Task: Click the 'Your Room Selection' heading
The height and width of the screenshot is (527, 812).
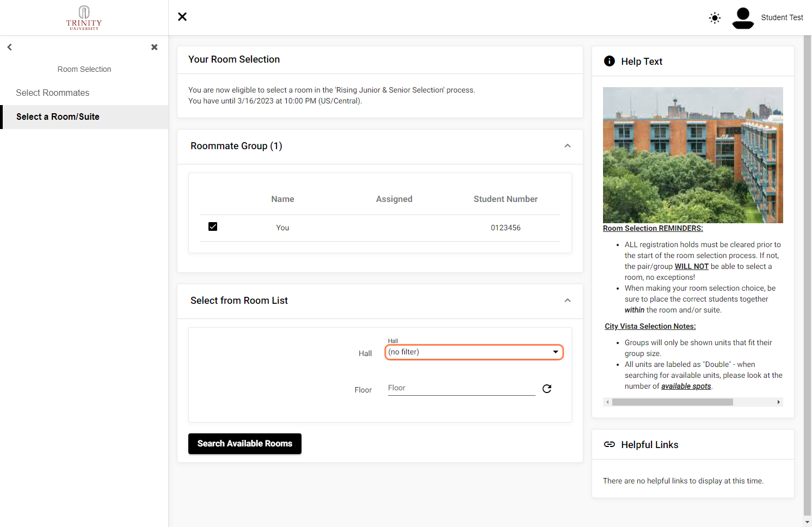Action: [x=234, y=60]
